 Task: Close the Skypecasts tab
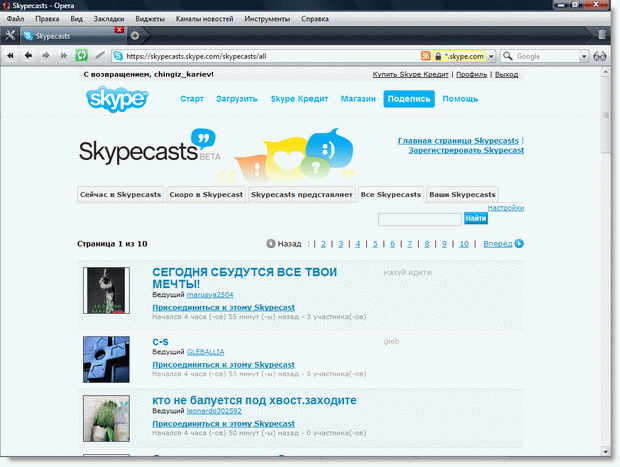tap(119, 30)
